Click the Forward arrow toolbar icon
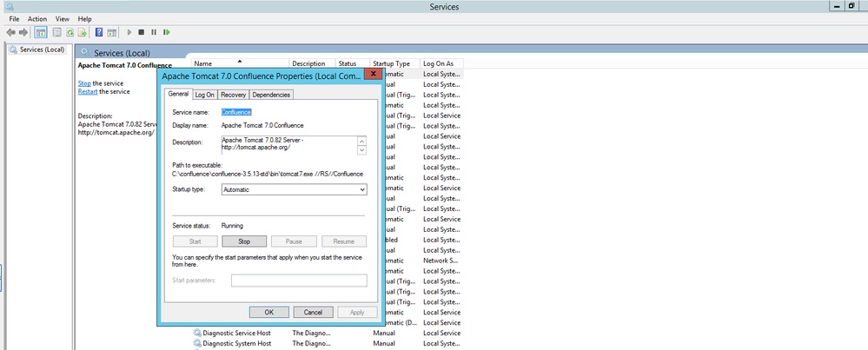This screenshot has height=350, width=868. tap(23, 33)
